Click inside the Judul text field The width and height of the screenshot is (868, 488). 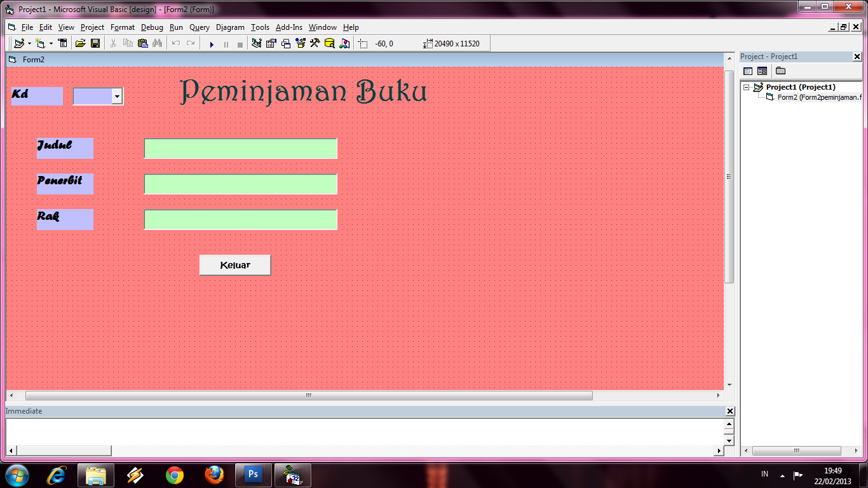240,148
